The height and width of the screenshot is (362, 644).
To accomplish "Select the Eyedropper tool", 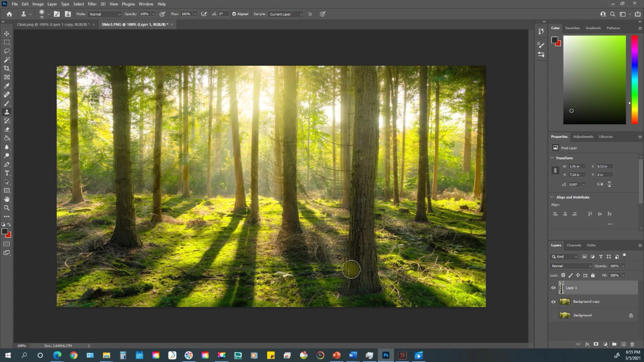I will click(7, 86).
